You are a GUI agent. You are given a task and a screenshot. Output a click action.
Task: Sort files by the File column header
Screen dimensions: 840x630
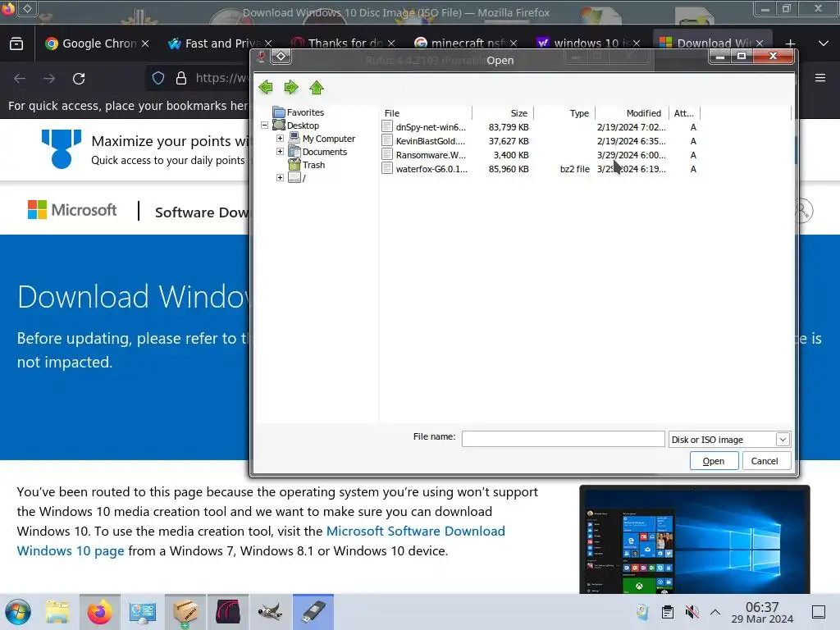coord(426,113)
